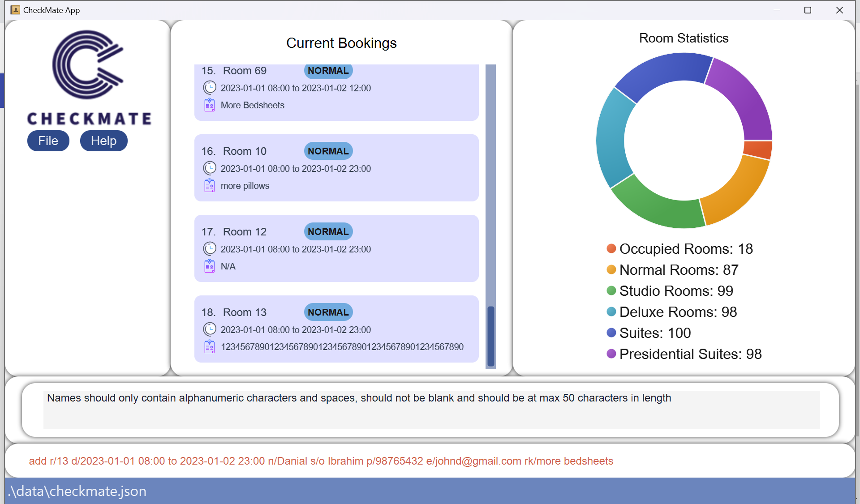
Task: Click the purple Presidential Suites legend dot
Action: coord(611,354)
